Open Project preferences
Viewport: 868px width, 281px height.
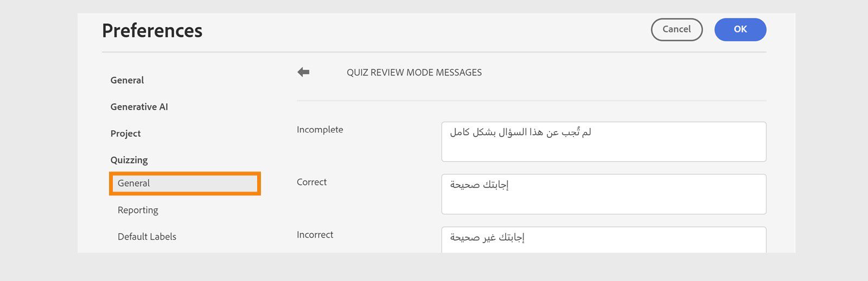pyautogui.click(x=125, y=133)
